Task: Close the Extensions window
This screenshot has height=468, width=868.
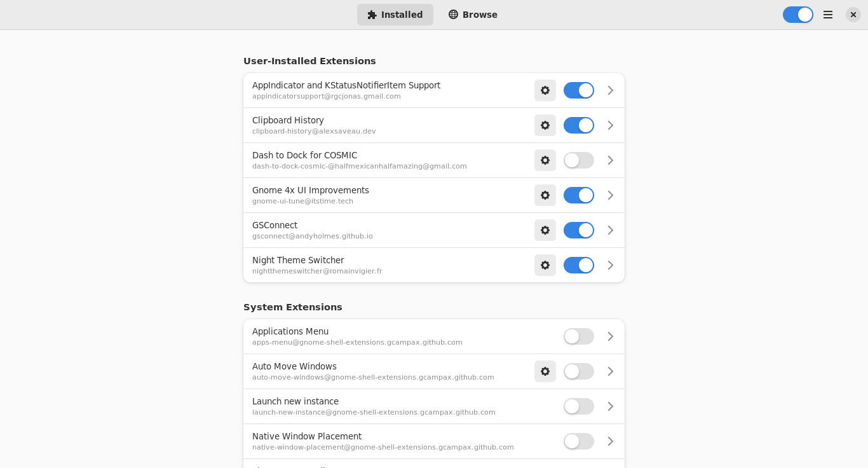Action: pos(853,15)
